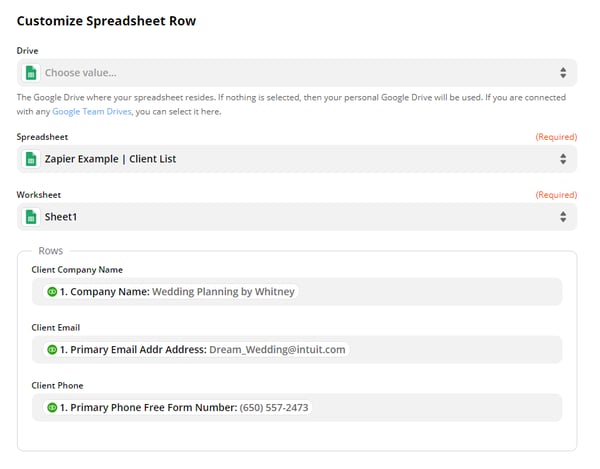Select the Zapier Example | Client List value

pos(110,159)
